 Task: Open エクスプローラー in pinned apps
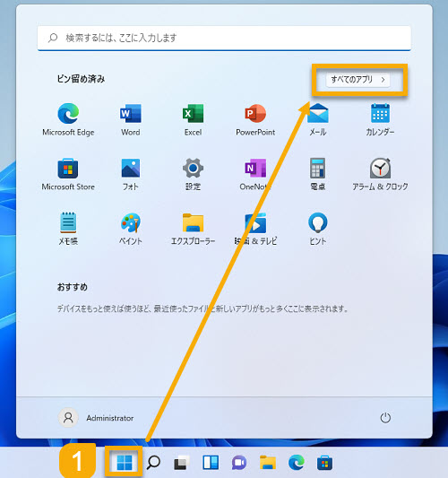coord(193,229)
